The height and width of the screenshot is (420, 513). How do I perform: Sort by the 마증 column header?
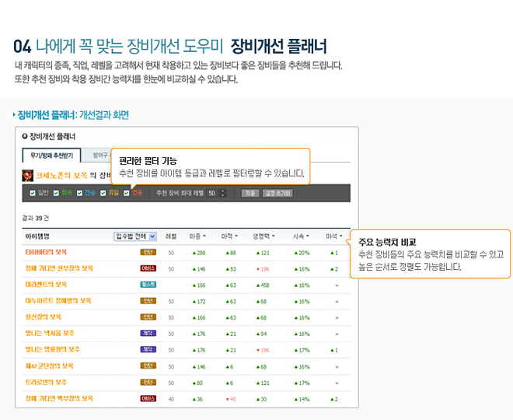(197, 236)
